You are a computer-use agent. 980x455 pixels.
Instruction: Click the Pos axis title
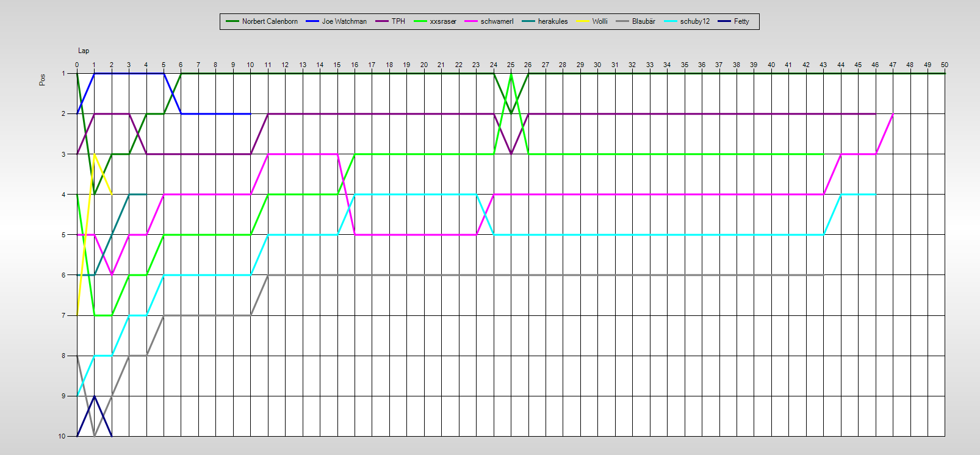coord(42,80)
